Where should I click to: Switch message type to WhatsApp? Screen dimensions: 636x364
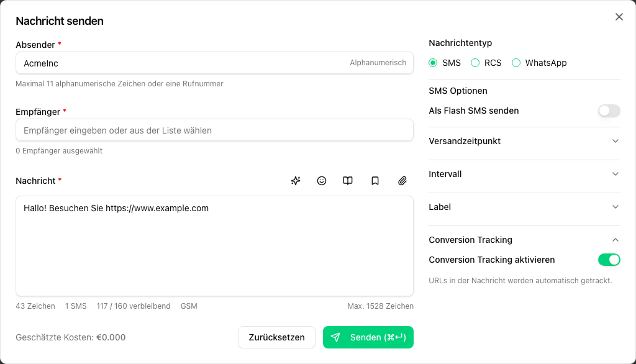[516, 63]
